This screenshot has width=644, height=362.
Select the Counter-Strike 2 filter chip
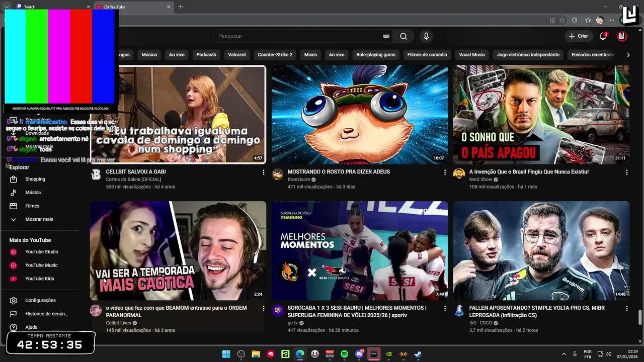275,55
